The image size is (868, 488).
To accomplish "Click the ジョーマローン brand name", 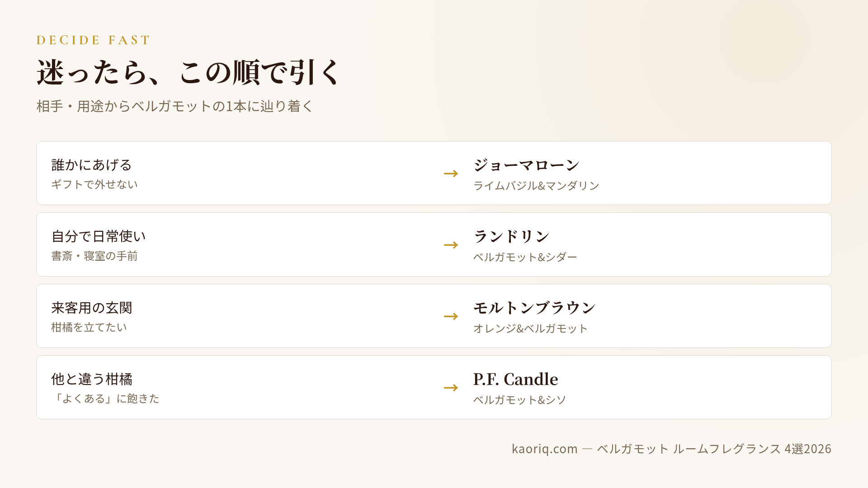I will click(x=526, y=165).
